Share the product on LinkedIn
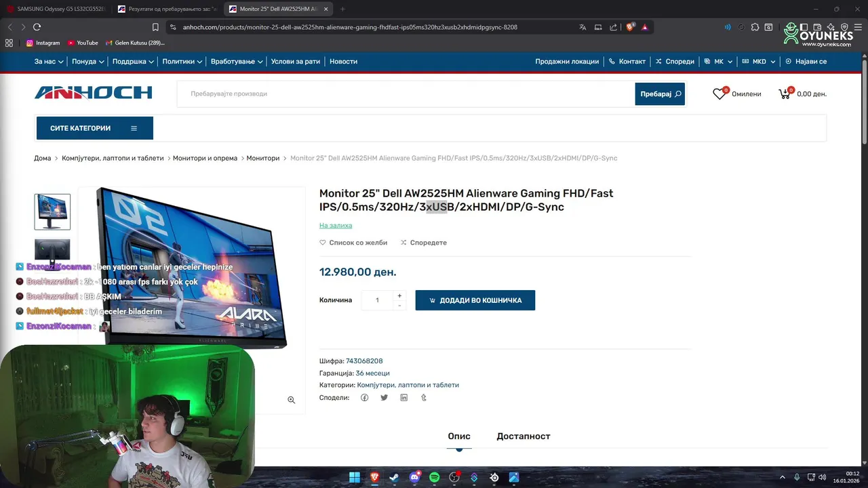Screen dimensions: 868x488 pos(403,398)
